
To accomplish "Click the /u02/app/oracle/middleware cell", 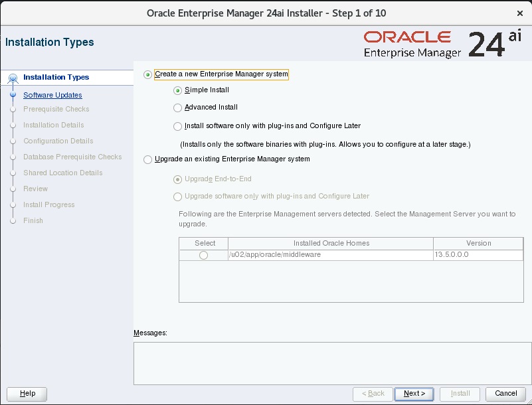I will [331, 255].
